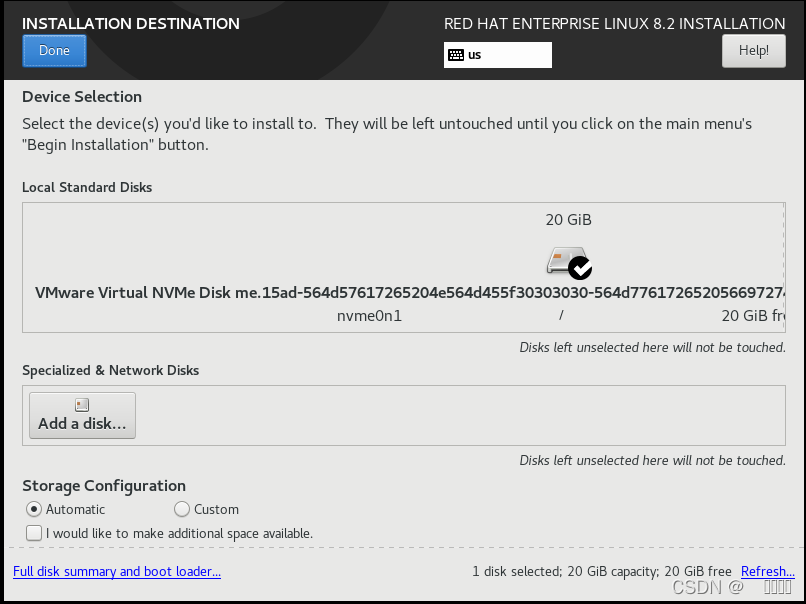Screen dimensions: 806x604
Task: Click the Refresh... link
Action: (767, 572)
